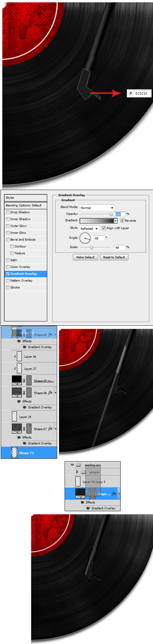
Task: Click the gradient preview swatch
Action: click(x=97, y=221)
